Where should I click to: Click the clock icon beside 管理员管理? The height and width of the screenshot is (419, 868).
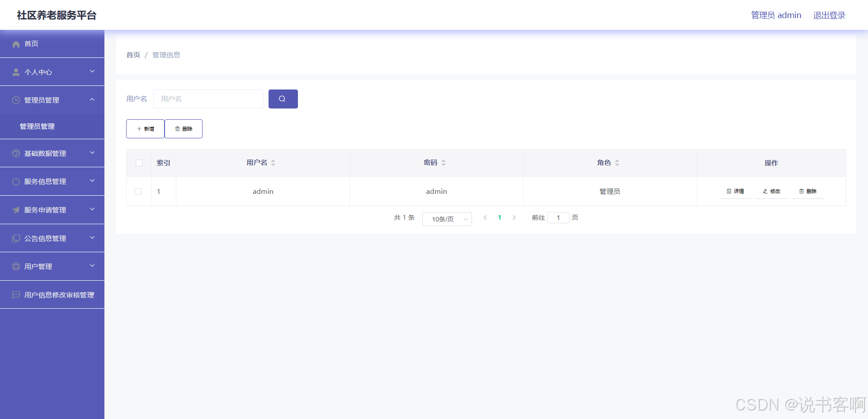point(16,100)
